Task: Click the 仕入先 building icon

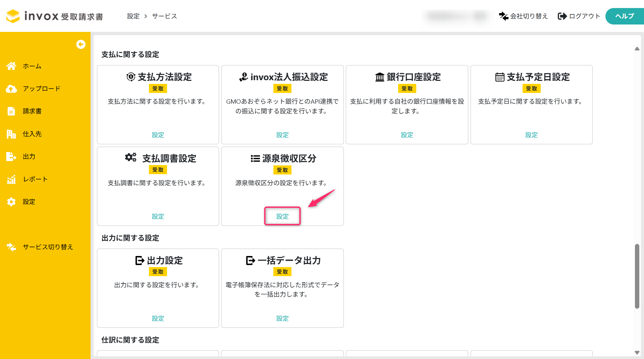Action: [x=11, y=134]
